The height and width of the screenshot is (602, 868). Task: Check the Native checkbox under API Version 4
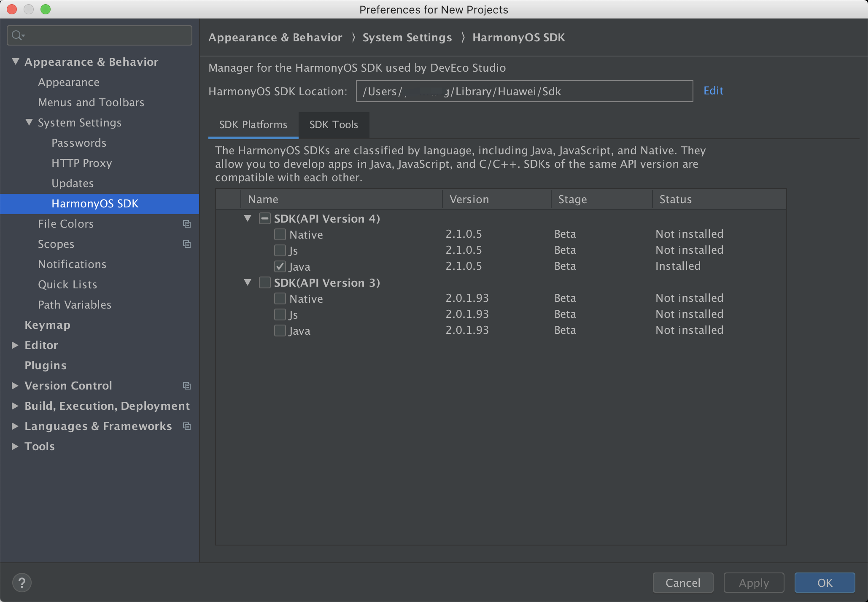coord(280,234)
